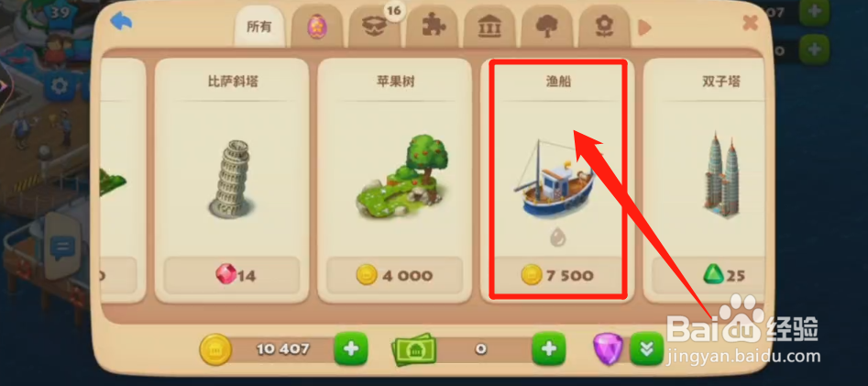Open the Easter egg category tab
Viewport: 868px width, 386px height.
[316, 27]
